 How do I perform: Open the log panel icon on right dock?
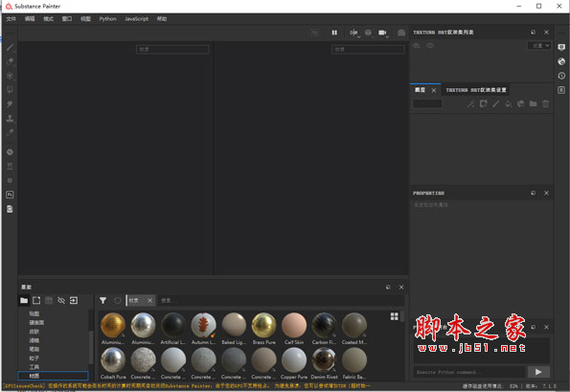point(561,90)
